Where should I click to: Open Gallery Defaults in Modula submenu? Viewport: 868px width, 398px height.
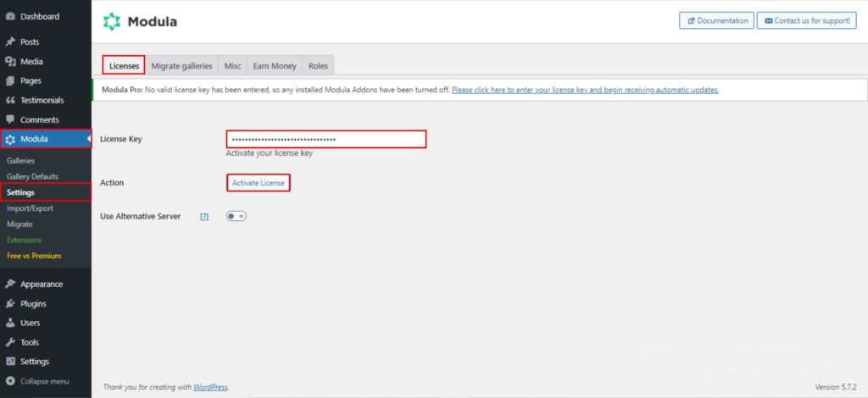(33, 177)
